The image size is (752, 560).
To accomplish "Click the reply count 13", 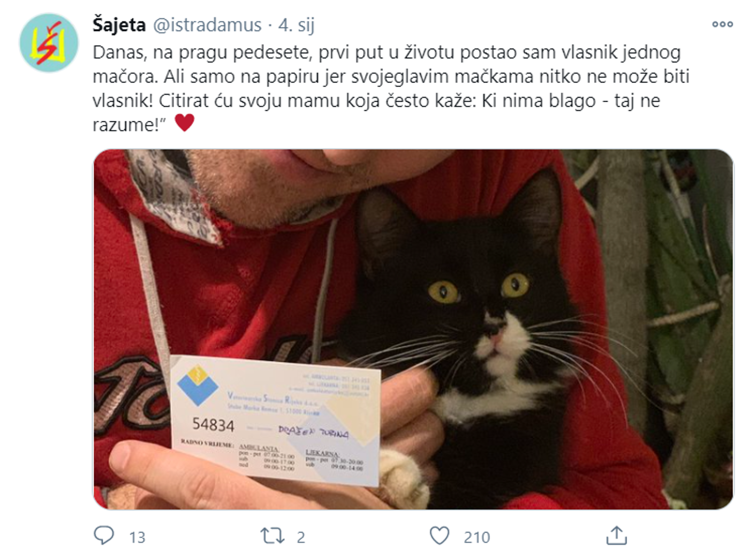I will click(x=137, y=537).
